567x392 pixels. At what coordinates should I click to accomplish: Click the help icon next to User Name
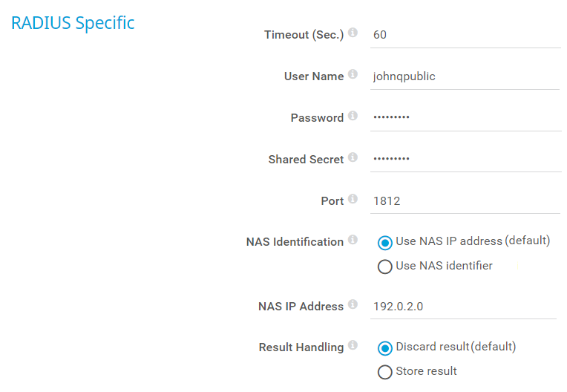(353, 75)
